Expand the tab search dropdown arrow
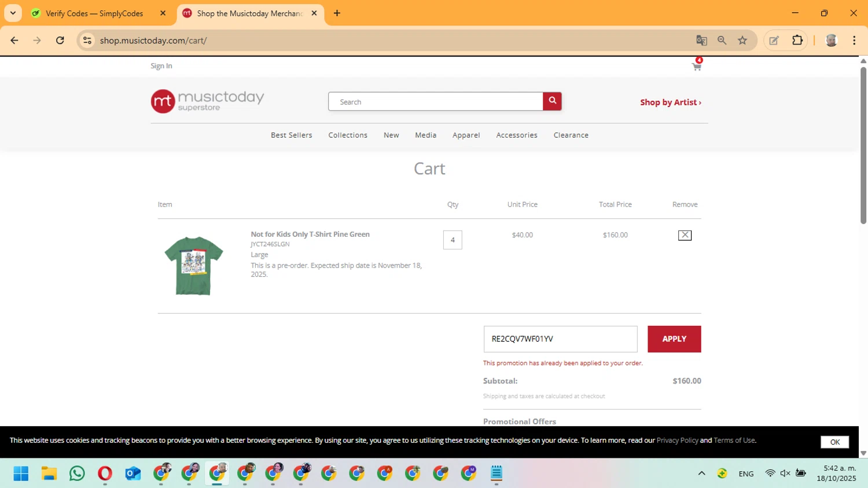868x488 pixels. [x=13, y=13]
